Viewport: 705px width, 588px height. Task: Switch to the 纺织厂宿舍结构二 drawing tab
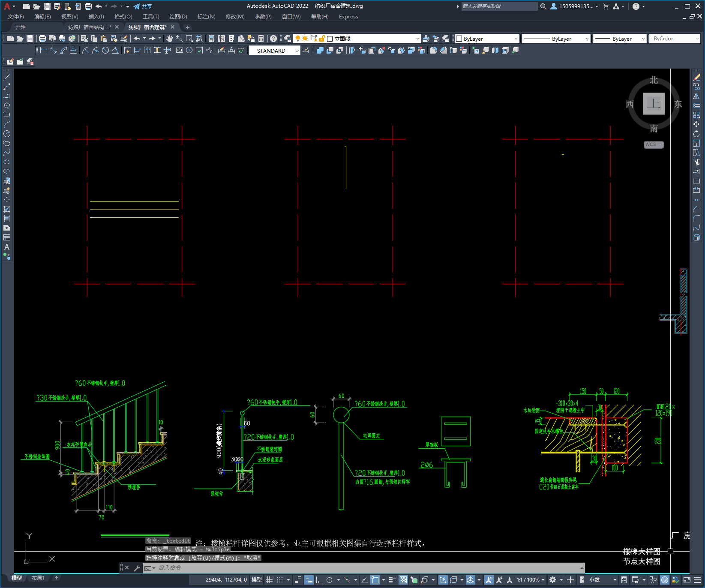click(90, 27)
